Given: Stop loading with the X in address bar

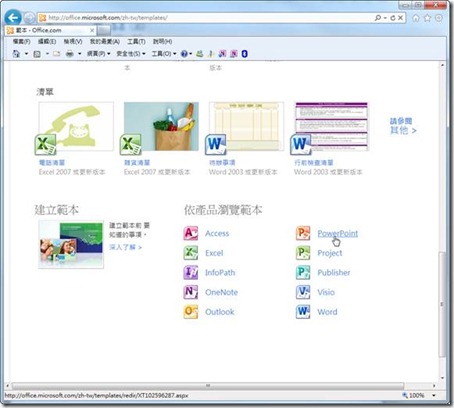Looking at the screenshot, I should 401,18.
